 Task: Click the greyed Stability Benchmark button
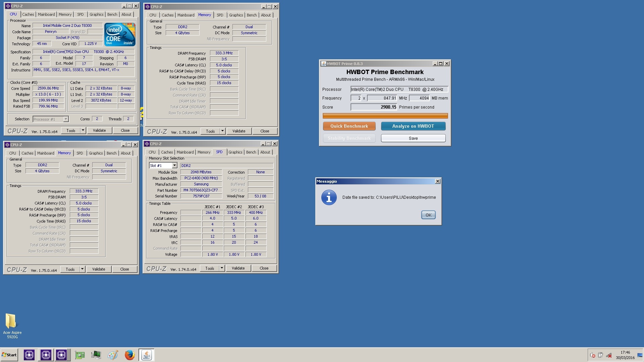[x=349, y=138]
